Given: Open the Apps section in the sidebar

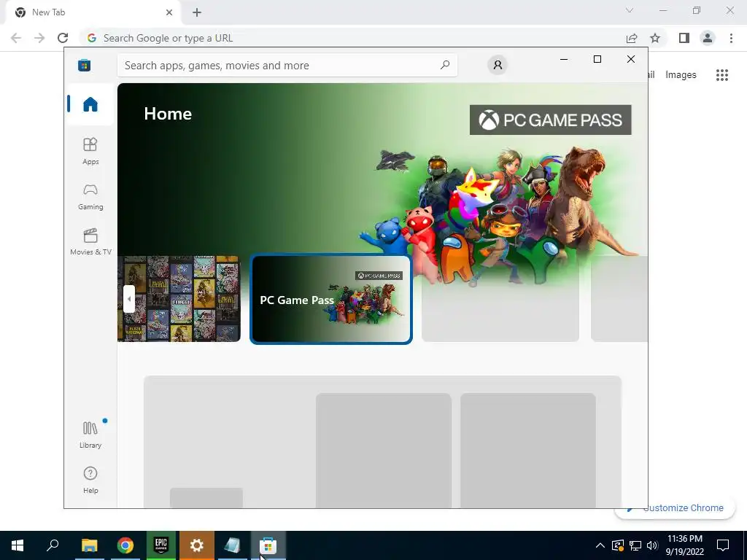Looking at the screenshot, I should (90, 152).
